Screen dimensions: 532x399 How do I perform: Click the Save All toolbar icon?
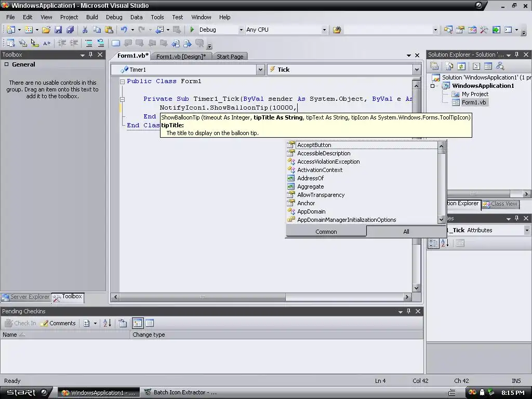coord(70,30)
